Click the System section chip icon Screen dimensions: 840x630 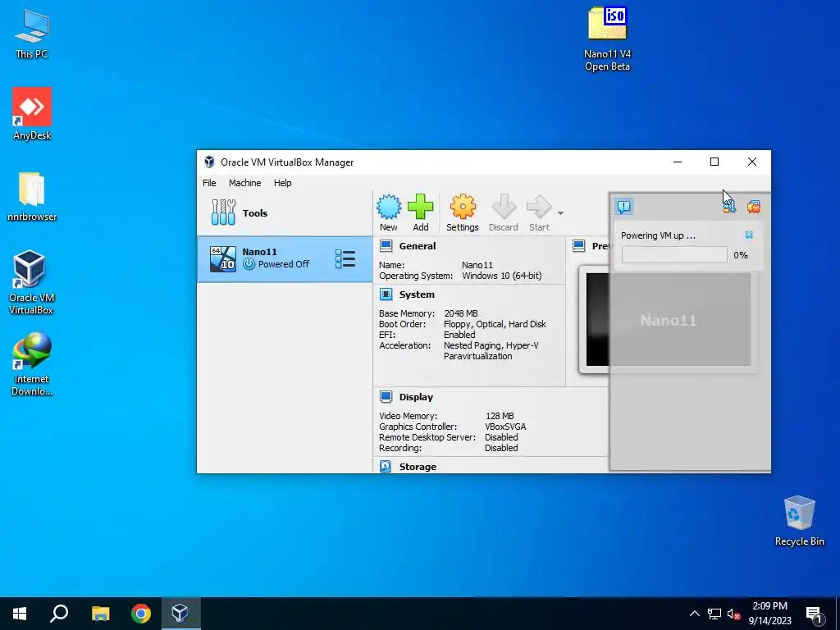point(386,294)
